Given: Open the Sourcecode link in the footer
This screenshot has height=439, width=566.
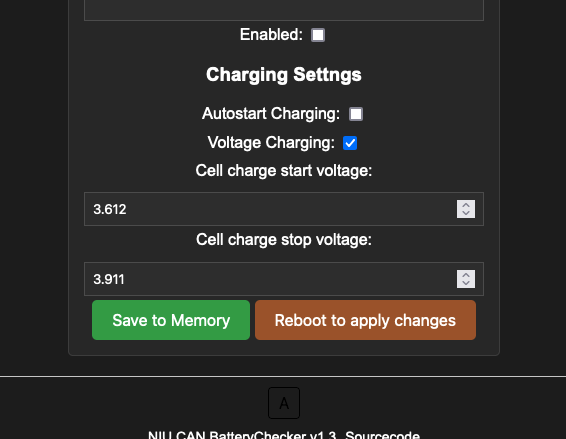Looking at the screenshot, I should click(x=383, y=435).
